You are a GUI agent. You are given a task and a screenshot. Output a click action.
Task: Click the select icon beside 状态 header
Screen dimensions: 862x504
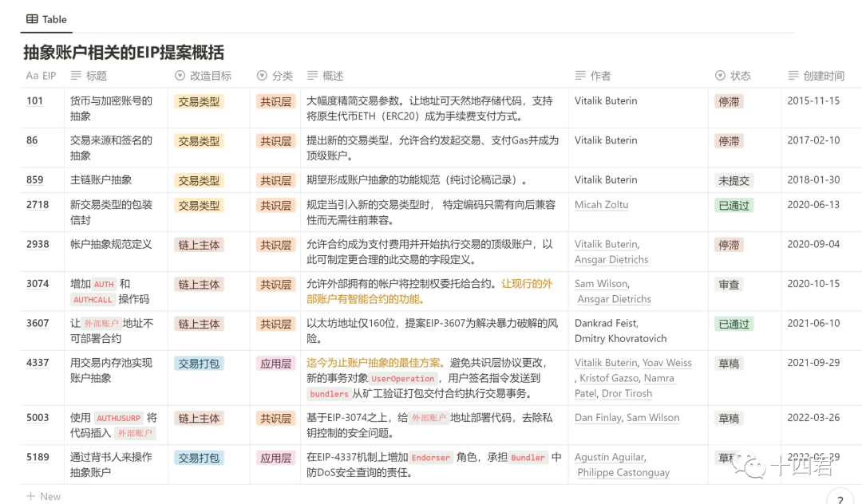pyautogui.click(x=720, y=76)
